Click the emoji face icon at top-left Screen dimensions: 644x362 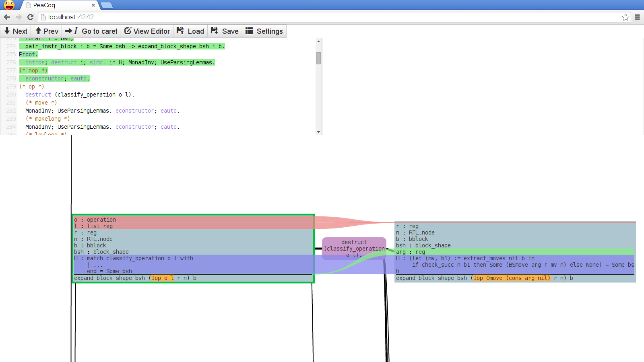pos(9,5)
